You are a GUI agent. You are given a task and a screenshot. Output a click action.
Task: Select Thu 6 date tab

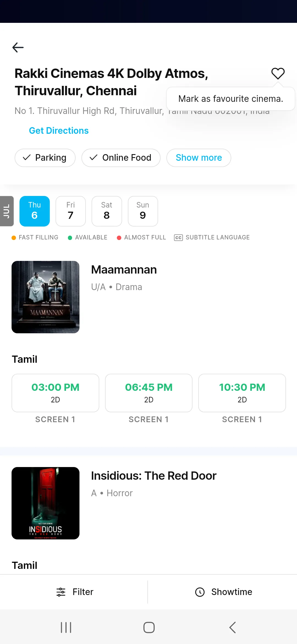tap(35, 211)
